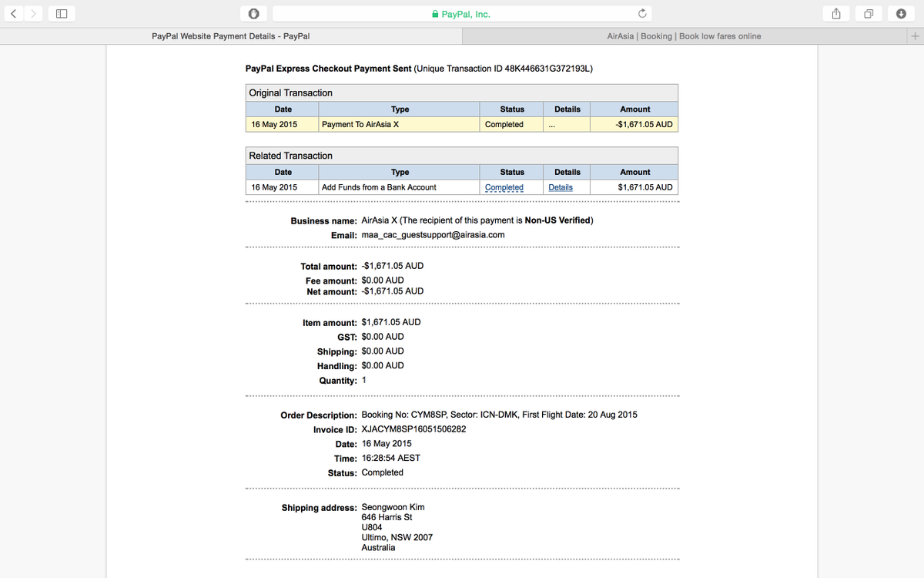Open the Completed link in Related Transaction
The height and width of the screenshot is (578, 924).
tap(504, 187)
